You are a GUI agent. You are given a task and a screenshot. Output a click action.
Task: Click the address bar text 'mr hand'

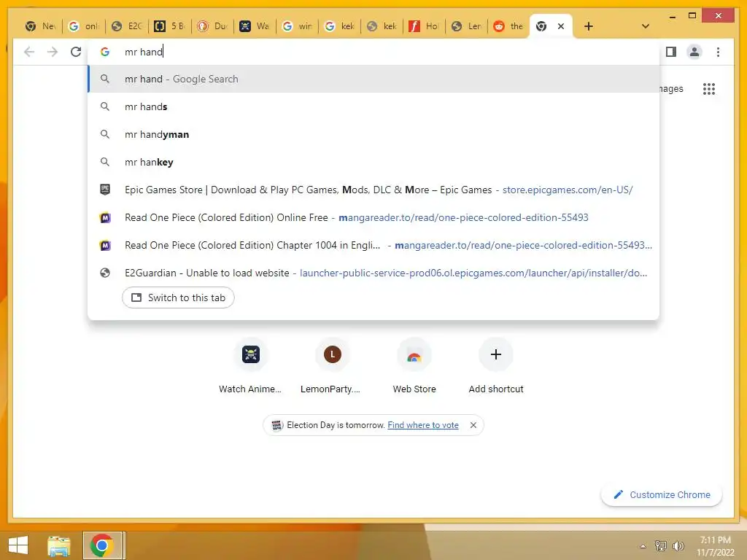[x=144, y=52]
